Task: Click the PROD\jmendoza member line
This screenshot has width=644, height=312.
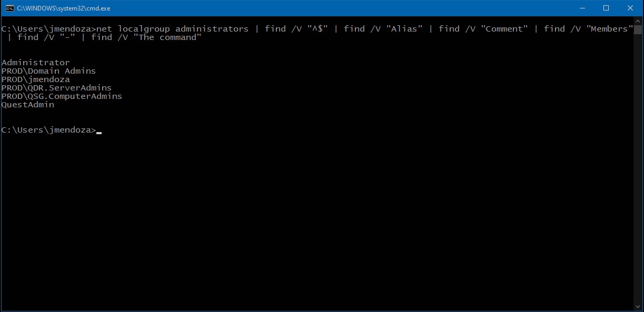Action: pos(35,79)
